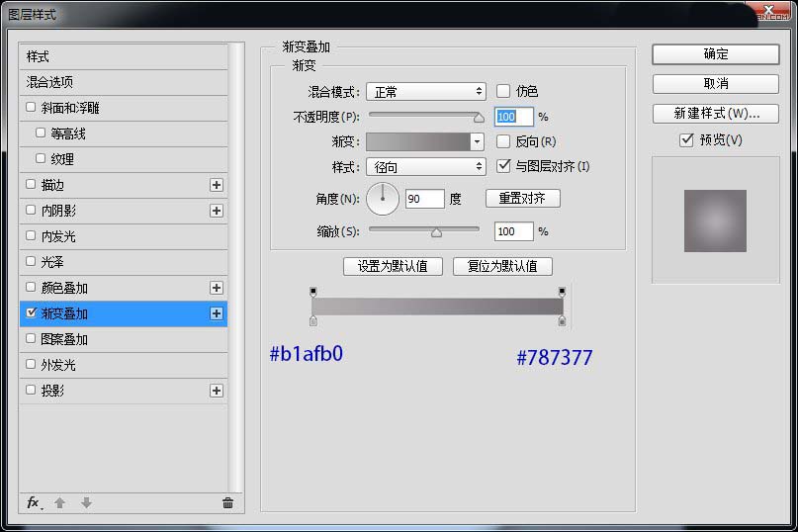798x532 pixels.
Task: Open the 样式 gradient style dropdown
Action: click(x=425, y=167)
